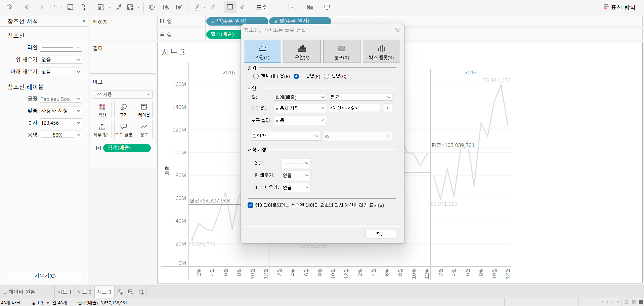Viewport: 644px width, 306px height.
Task: Select the 라인(L) tab in the dialog
Action: (262, 51)
